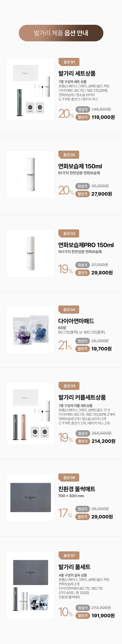Select the 옵션 04 label badge
This screenshot has width=122, height=644.
69,310
